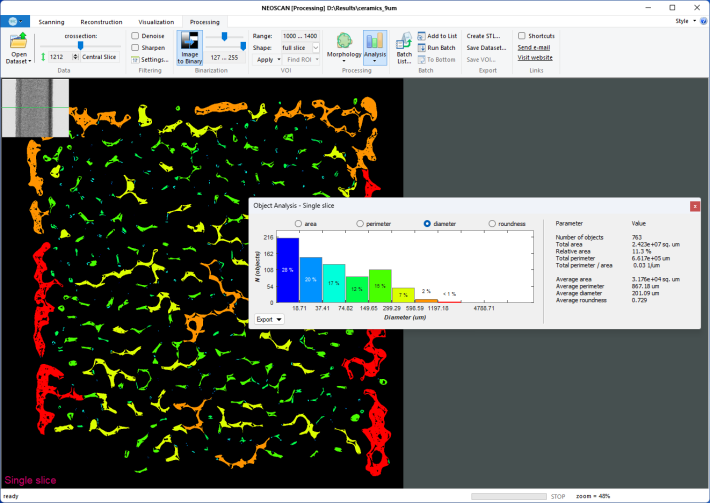710x503 pixels.
Task: Switch to the Reconstruction tab
Action: [x=102, y=21]
